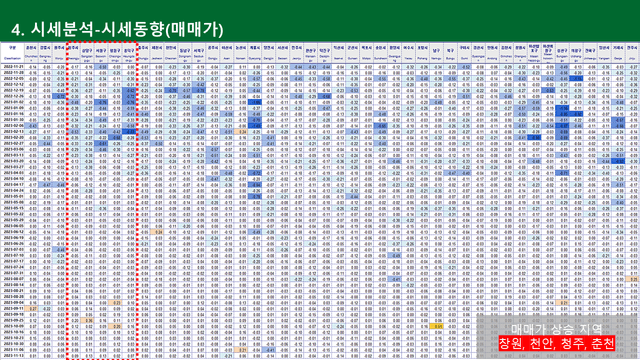Click the 군산시 Gunsan column header
Screen dimensions: 640x360
353,53
